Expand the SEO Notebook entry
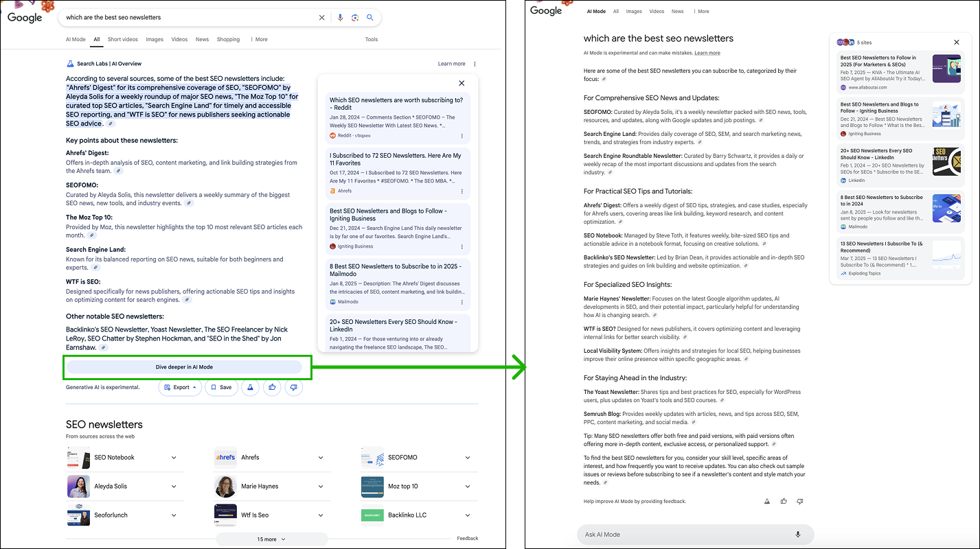This screenshot has width=980, height=549. pos(174,458)
